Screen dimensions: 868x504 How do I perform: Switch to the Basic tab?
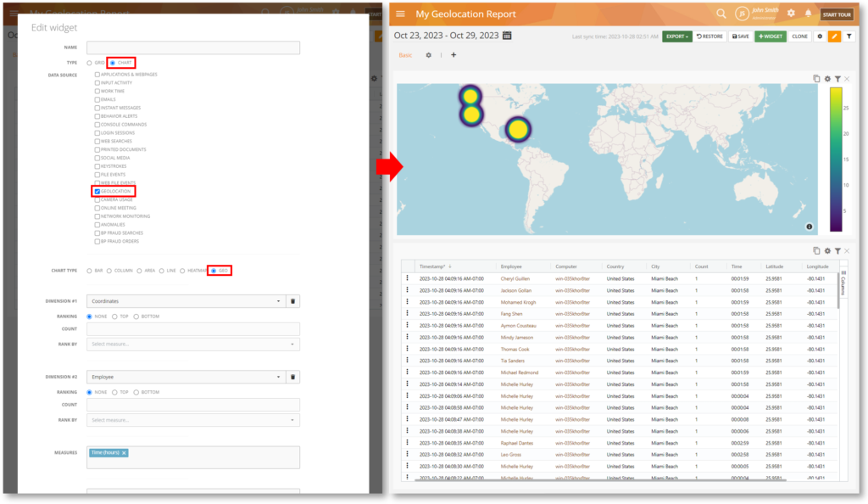pyautogui.click(x=405, y=55)
